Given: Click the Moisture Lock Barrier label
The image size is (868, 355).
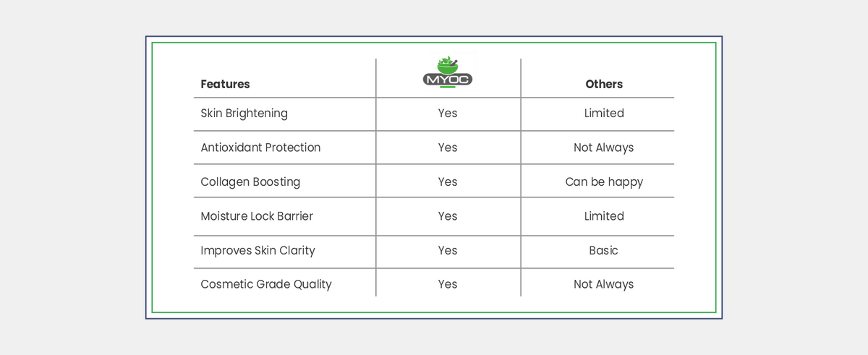Looking at the screenshot, I should coord(257,216).
